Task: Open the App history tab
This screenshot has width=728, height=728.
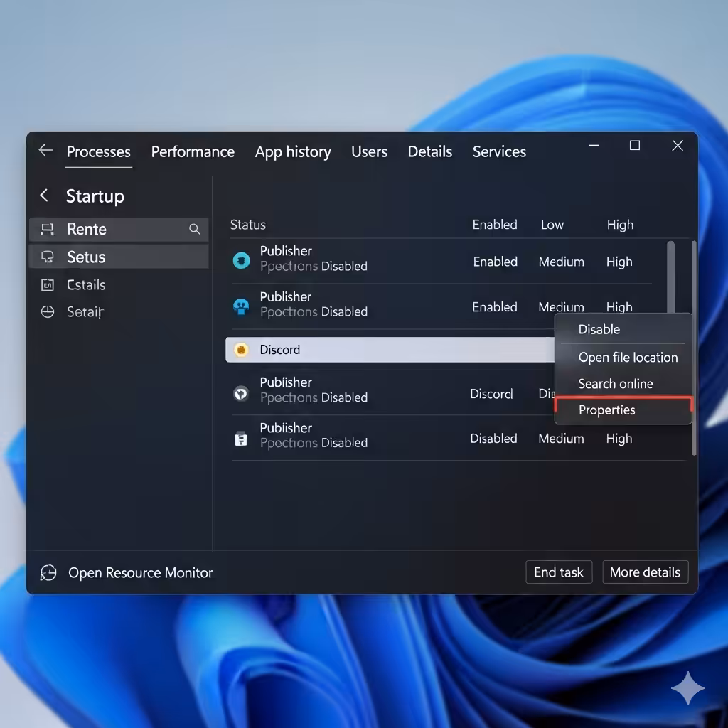Action: tap(293, 152)
